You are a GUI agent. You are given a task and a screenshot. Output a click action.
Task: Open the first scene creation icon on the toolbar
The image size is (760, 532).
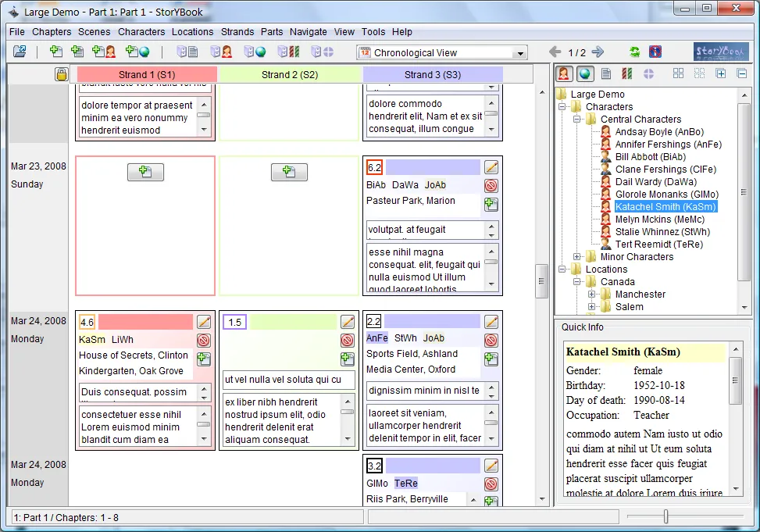[56, 52]
